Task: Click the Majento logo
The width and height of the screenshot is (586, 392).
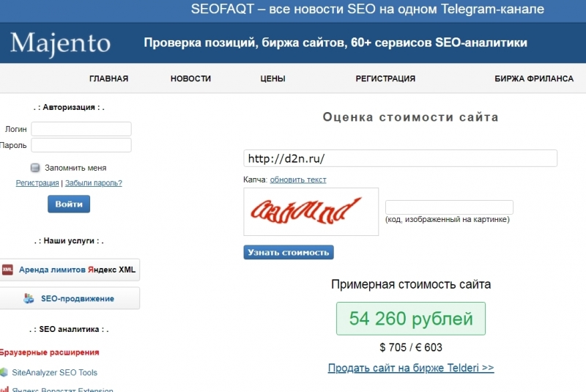Action: [x=61, y=44]
